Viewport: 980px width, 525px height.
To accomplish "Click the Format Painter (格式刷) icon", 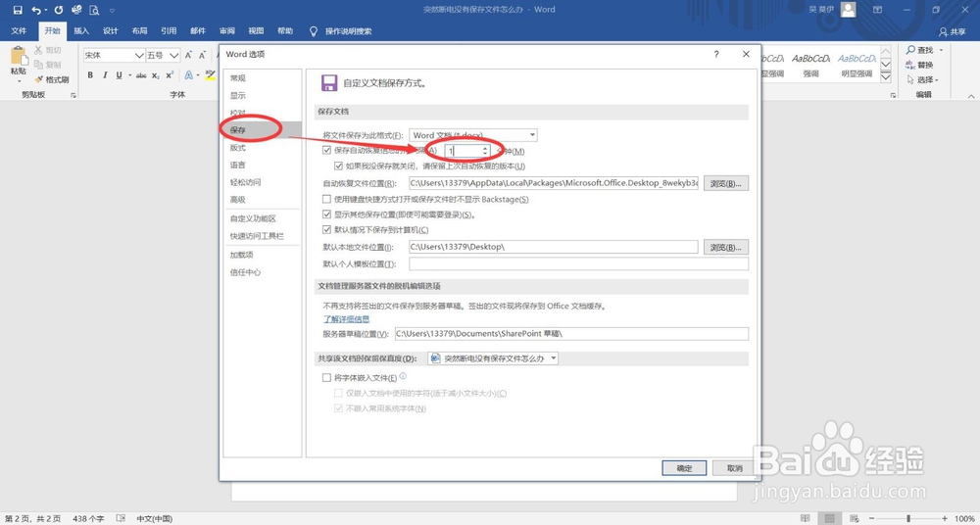I will tap(39, 79).
